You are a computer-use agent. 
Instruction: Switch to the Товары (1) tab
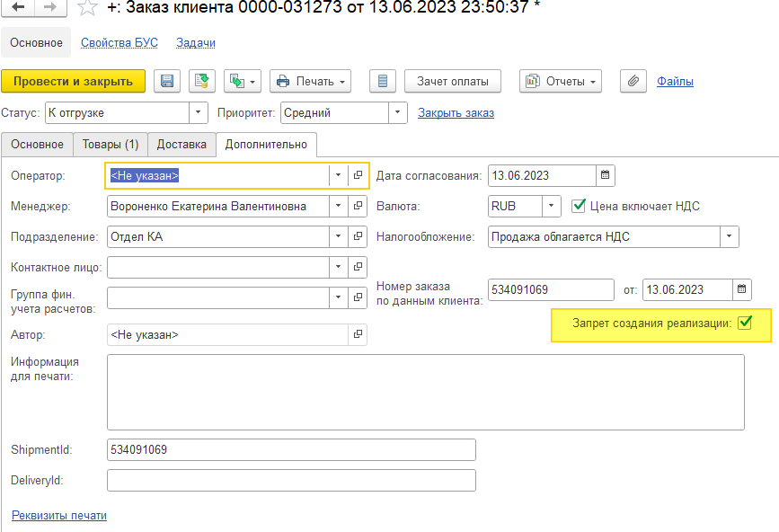pyautogui.click(x=110, y=144)
